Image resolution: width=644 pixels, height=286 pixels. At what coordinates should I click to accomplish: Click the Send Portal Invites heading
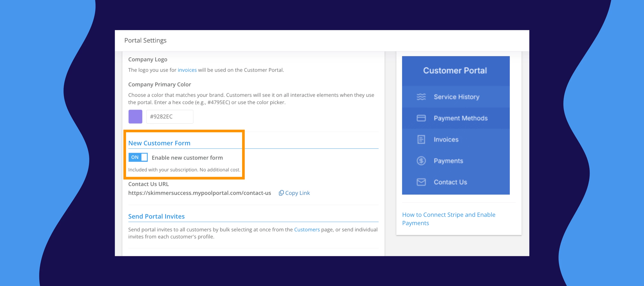156,216
